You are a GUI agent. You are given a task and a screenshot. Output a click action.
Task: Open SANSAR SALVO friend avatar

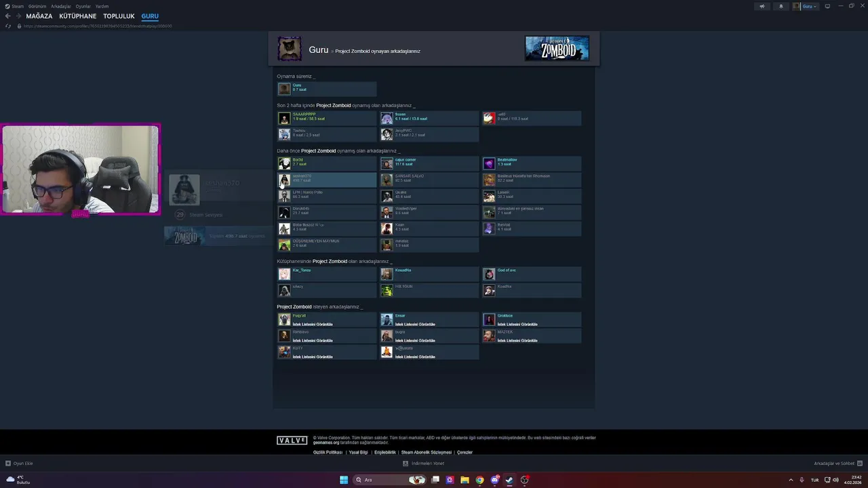(x=387, y=180)
